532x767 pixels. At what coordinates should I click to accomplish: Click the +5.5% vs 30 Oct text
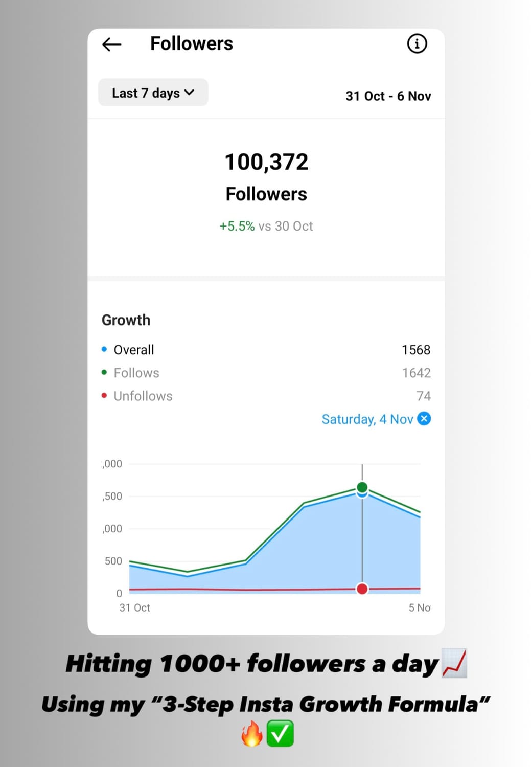(266, 226)
